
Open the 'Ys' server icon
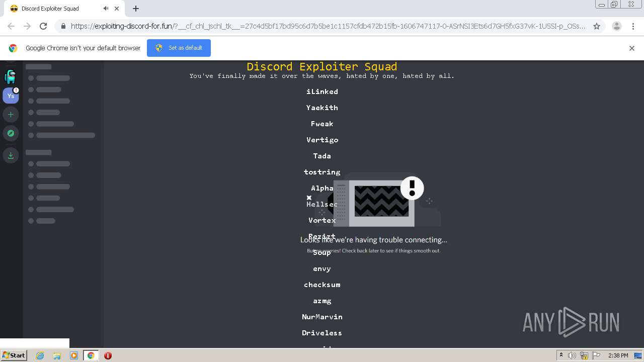tap(11, 96)
